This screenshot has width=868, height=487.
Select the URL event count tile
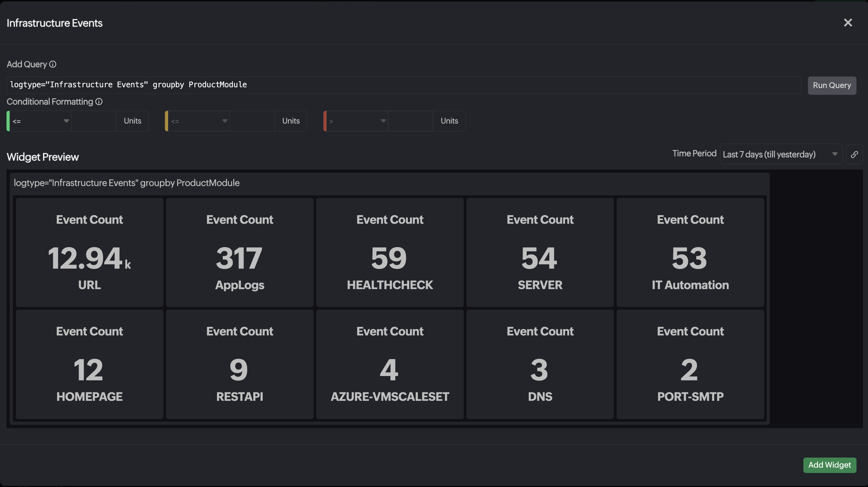[x=89, y=252]
